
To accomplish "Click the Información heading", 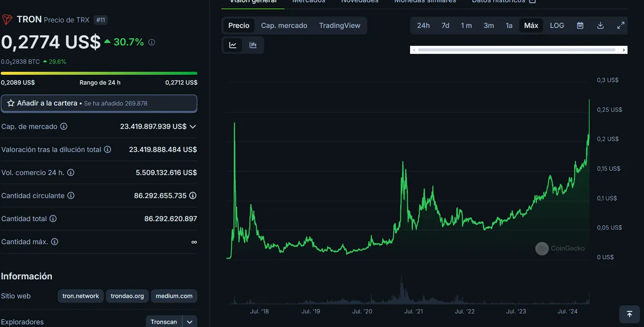I will (27, 276).
